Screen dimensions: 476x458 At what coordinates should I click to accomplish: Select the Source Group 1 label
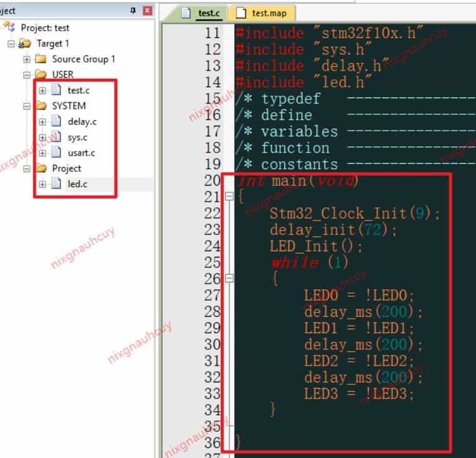(83, 59)
